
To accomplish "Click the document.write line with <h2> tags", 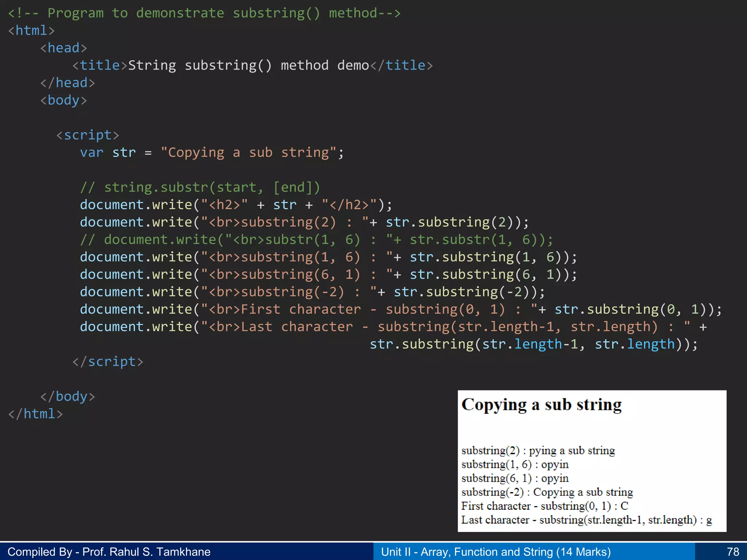I will click(236, 205).
